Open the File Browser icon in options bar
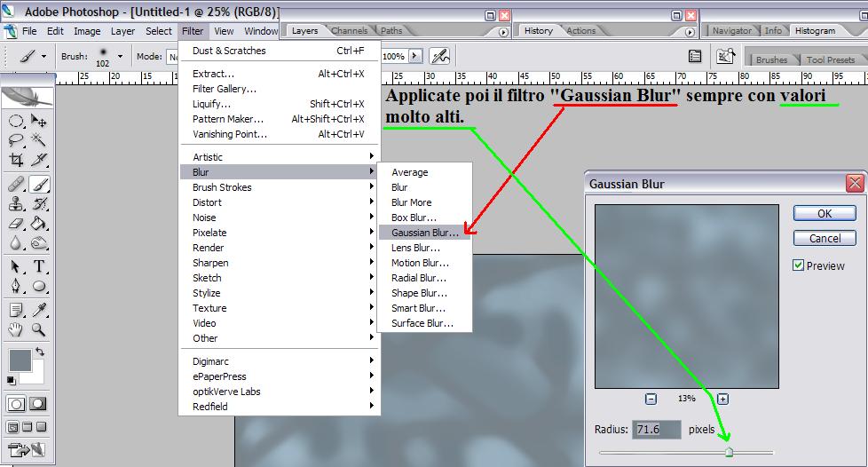 click(725, 56)
